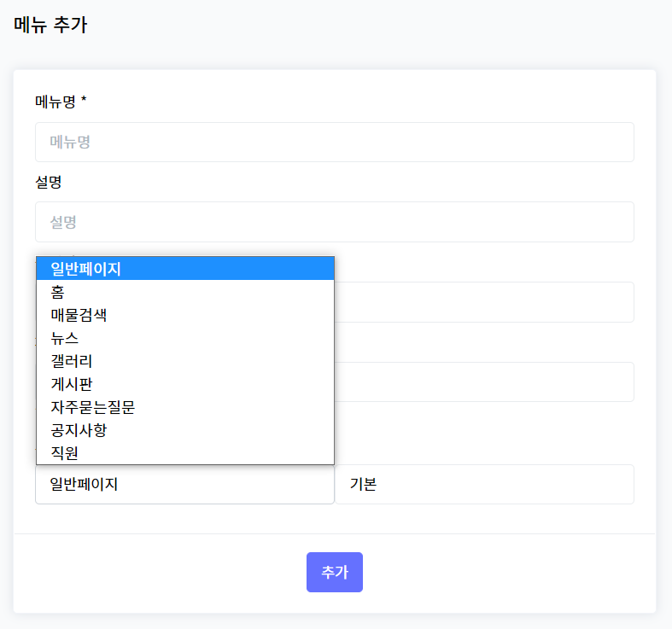672x629 pixels.
Task: Choose the 갤러리 option
Action: click(185, 361)
